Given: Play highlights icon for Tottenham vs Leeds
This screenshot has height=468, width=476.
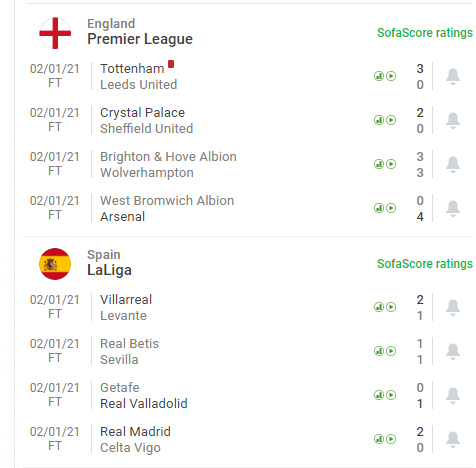Looking at the screenshot, I should (391, 76).
